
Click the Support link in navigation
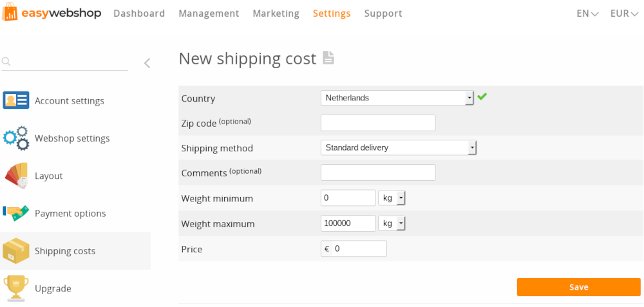click(x=383, y=14)
